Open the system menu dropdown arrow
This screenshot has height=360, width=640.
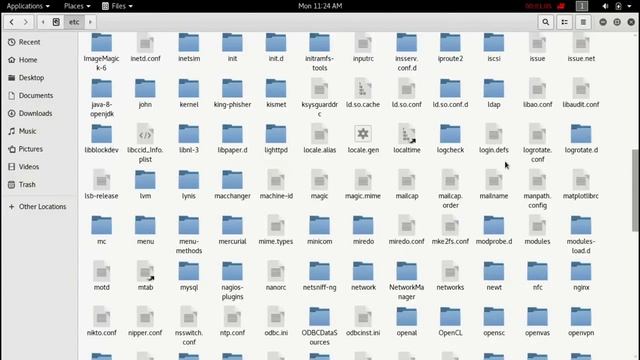pos(629,6)
